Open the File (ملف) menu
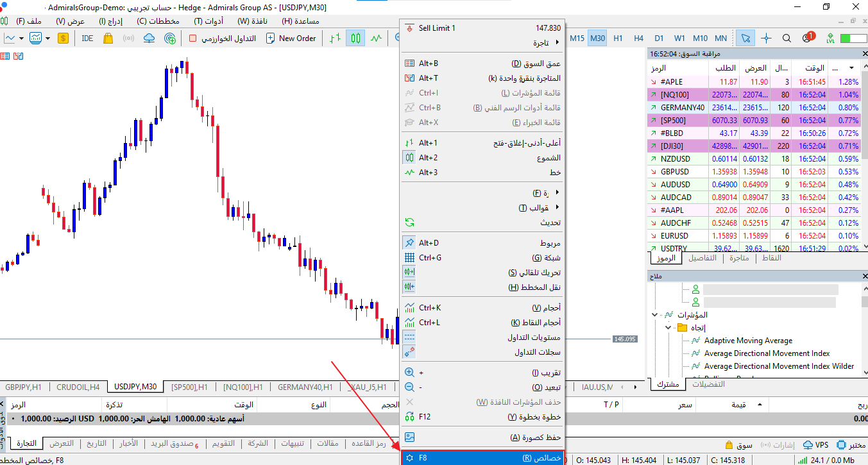This screenshot has width=868, height=465. point(29,21)
